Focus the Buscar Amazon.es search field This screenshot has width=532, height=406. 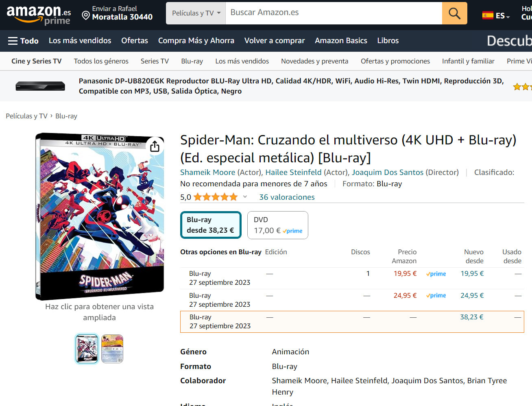(x=334, y=13)
